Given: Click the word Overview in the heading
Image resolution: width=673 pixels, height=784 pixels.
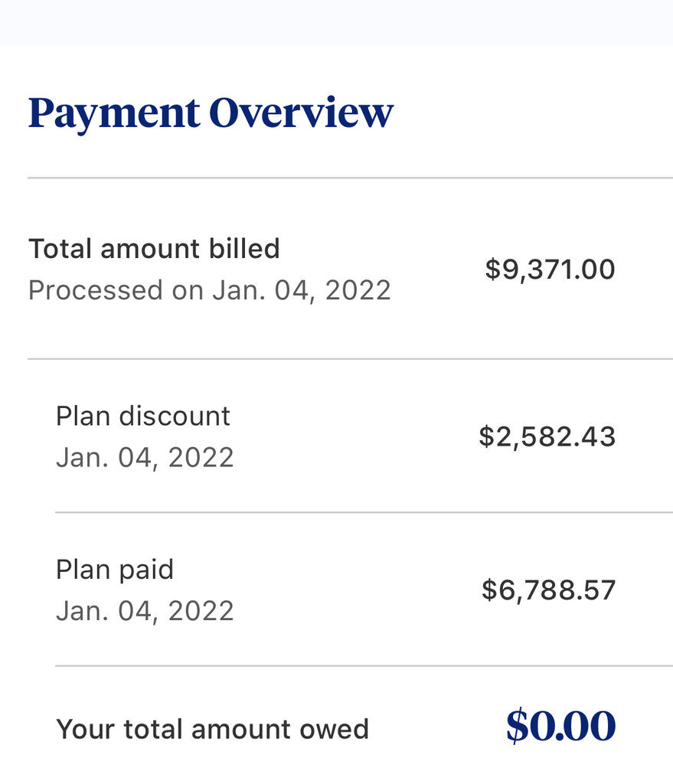Looking at the screenshot, I should click(x=302, y=112).
